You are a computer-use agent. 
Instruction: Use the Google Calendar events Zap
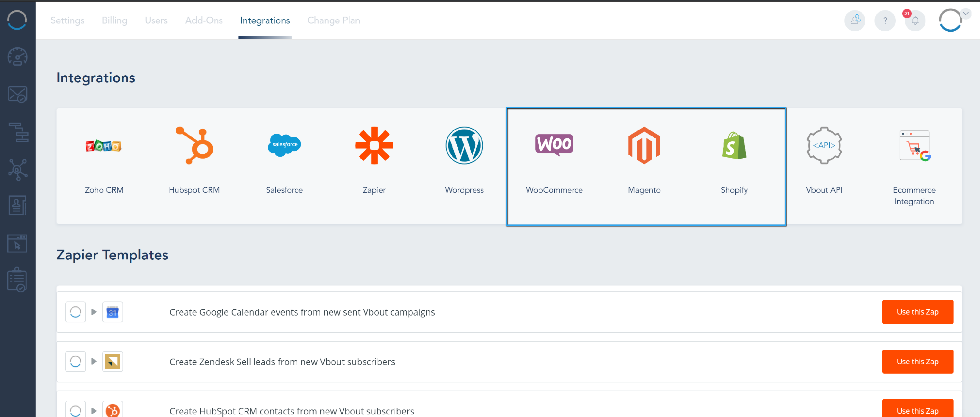[917, 312]
